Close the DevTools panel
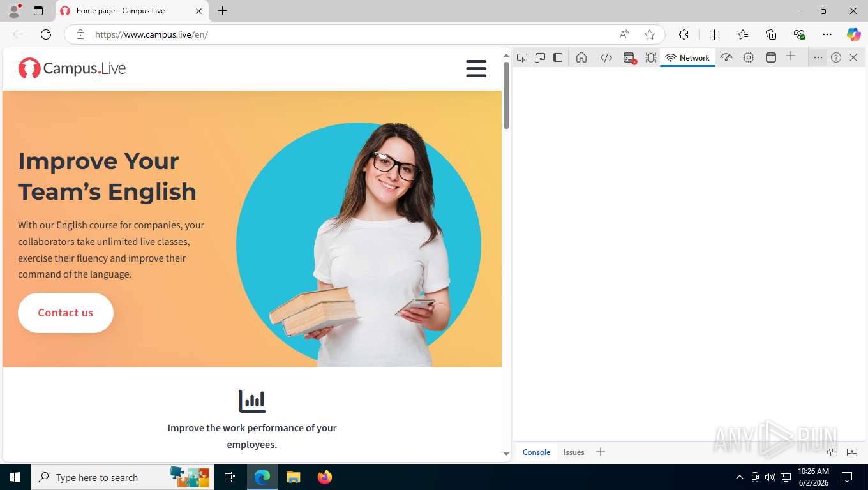868x490 pixels. point(853,57)
